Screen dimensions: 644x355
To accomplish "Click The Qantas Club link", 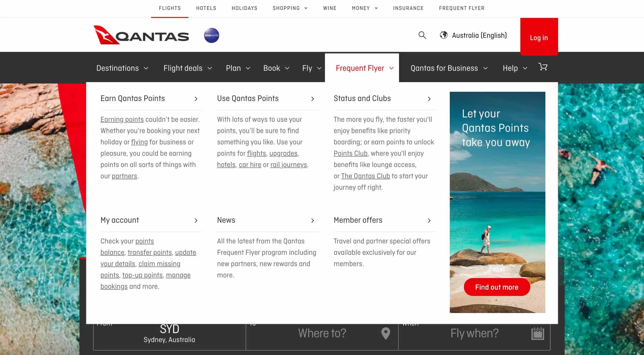I will [365, 176].
